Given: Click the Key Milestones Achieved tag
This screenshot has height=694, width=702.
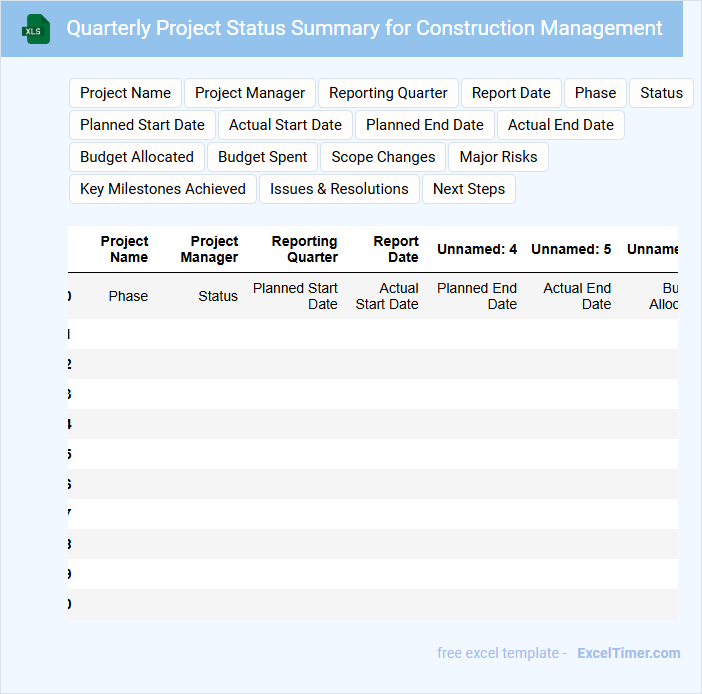Looking at the screenshot, I should [x=163, y=189].
